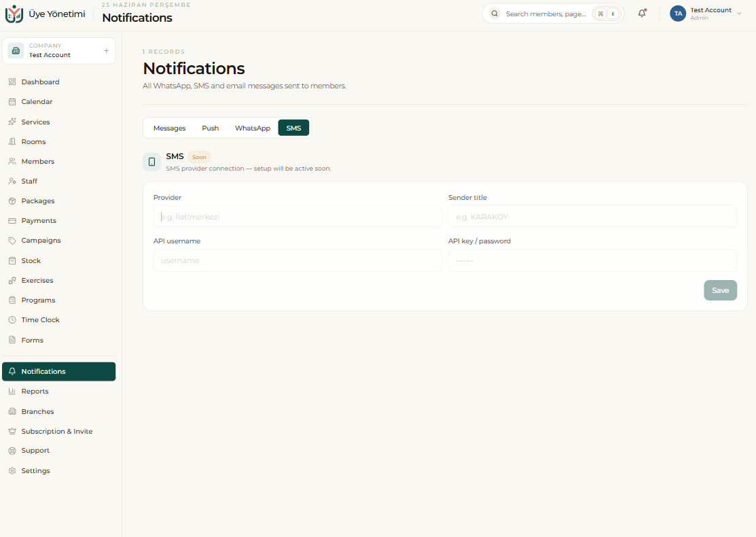Select the SMS tab

293,128
